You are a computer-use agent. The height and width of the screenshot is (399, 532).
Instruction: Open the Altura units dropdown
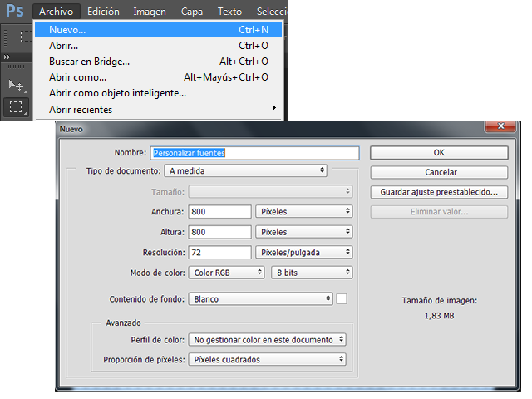click(304, 232)
